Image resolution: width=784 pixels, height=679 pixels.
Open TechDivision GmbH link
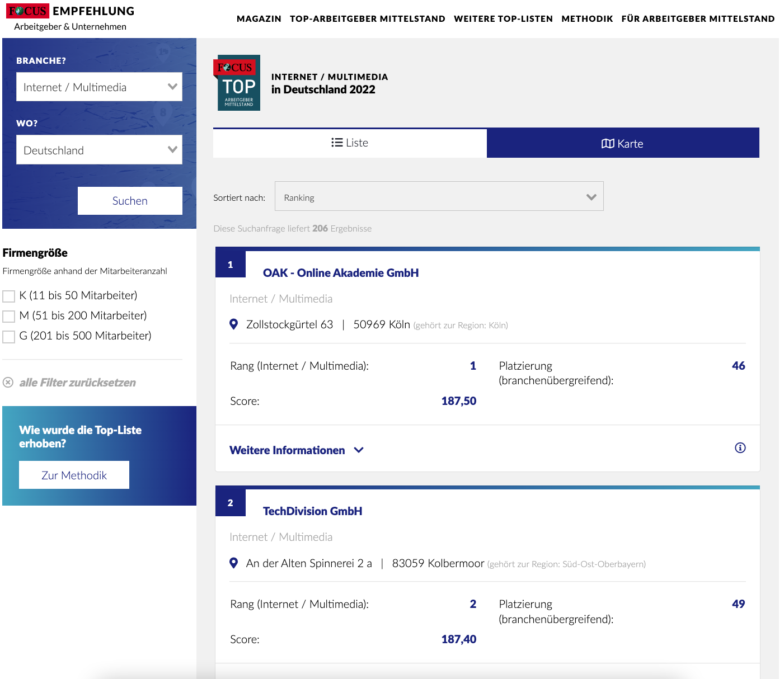coord(312,511)
